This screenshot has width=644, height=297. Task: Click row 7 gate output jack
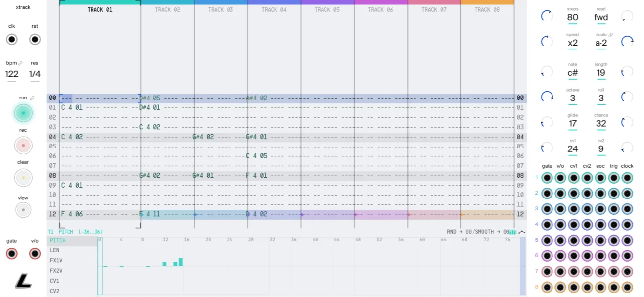click(x=547, y=271)
